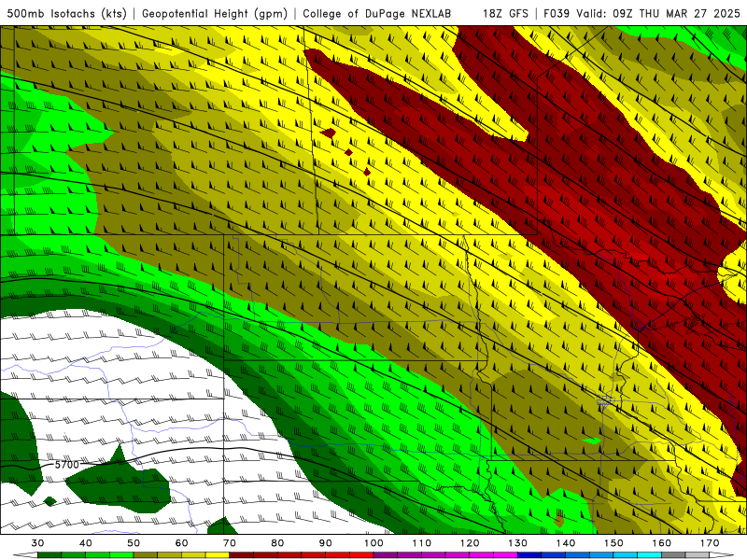Click the legend value '160'
This screenshot has width=747, height=560.
662,543
